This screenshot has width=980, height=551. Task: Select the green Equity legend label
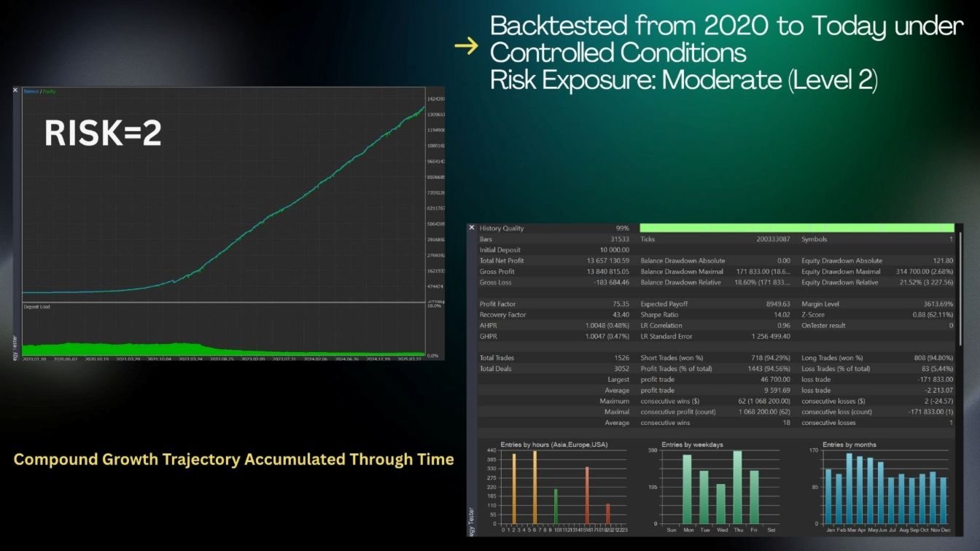(48, 91)
